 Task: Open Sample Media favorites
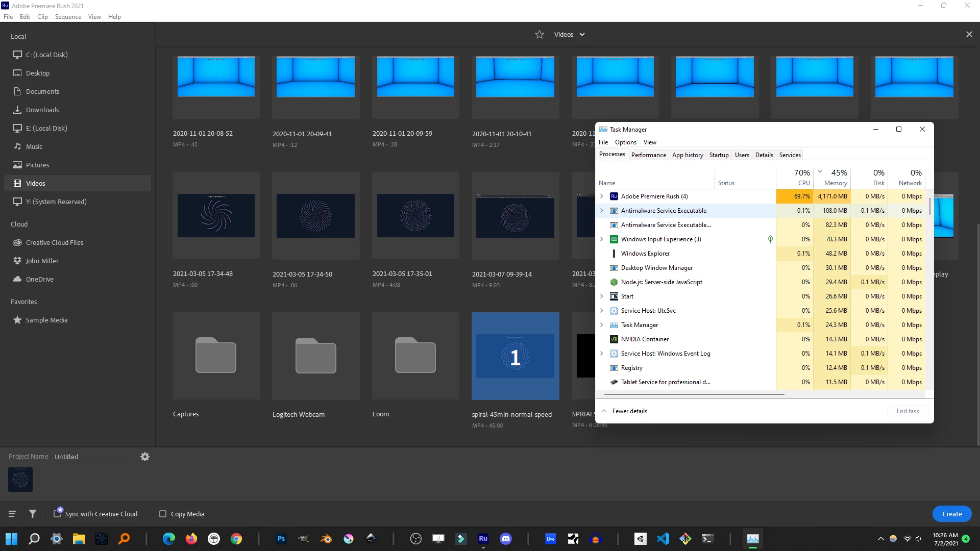[46, 320]
